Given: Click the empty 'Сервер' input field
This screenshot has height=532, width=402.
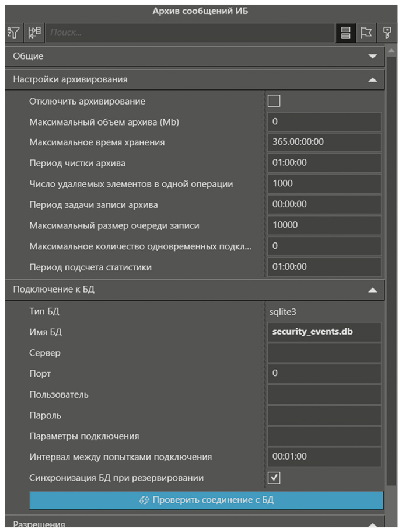Looking at the screenshot, I should [x=324, y=353].
